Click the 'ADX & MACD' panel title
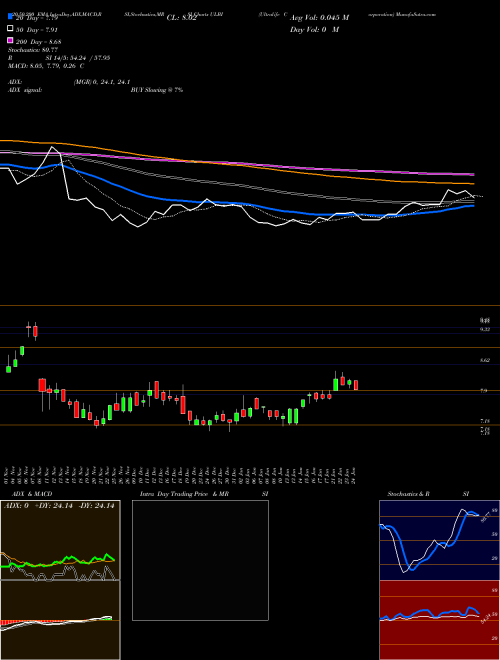The height and width of the screenshot is (660, 500). point(32,494)
